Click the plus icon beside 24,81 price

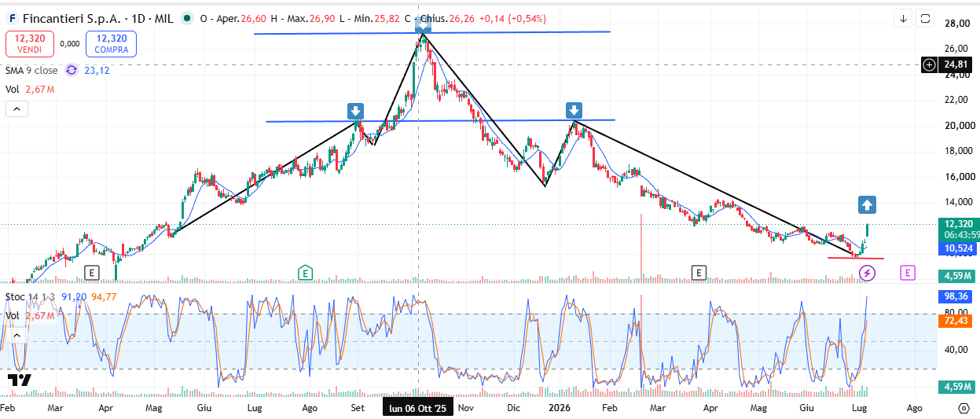coord(929,65)
